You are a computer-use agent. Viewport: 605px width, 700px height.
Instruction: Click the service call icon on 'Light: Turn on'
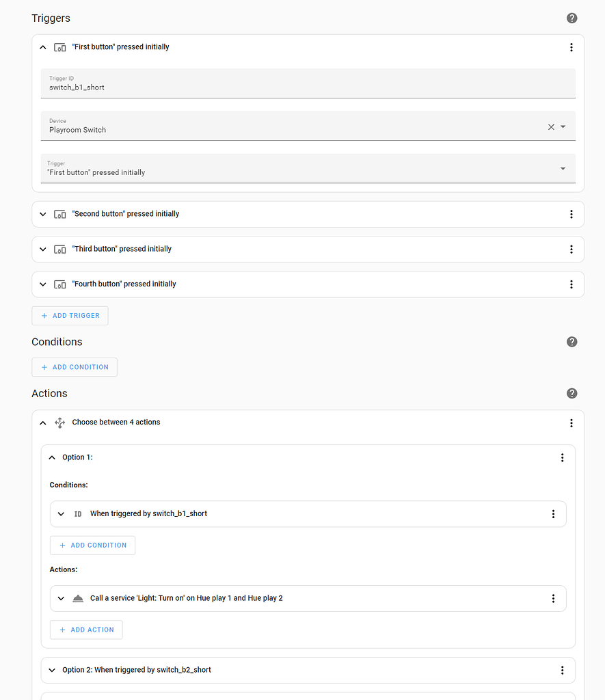[x=77, y=598]
